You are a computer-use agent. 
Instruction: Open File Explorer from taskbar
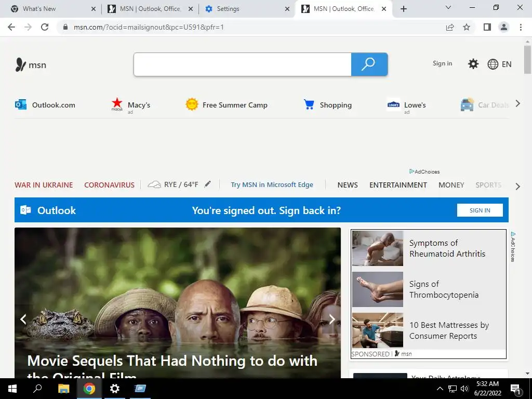[x=63, y=389]
